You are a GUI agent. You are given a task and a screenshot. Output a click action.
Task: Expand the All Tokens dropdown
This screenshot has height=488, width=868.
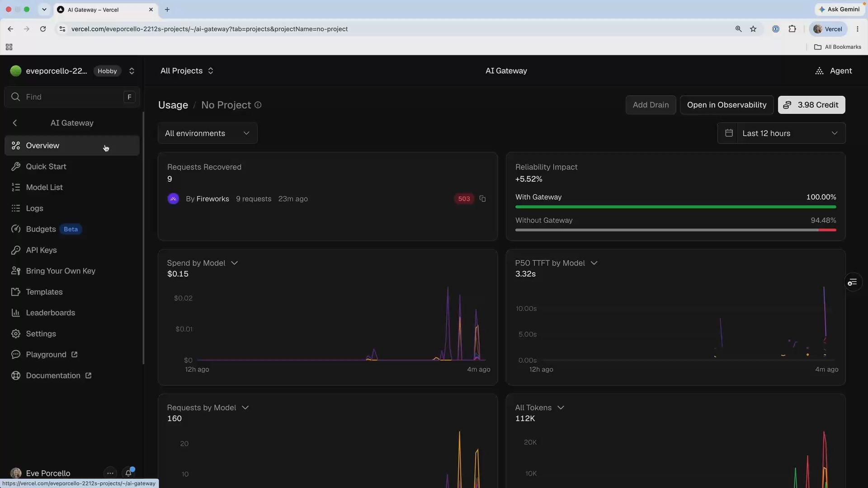pyautogui.click(x=561, y=408)
